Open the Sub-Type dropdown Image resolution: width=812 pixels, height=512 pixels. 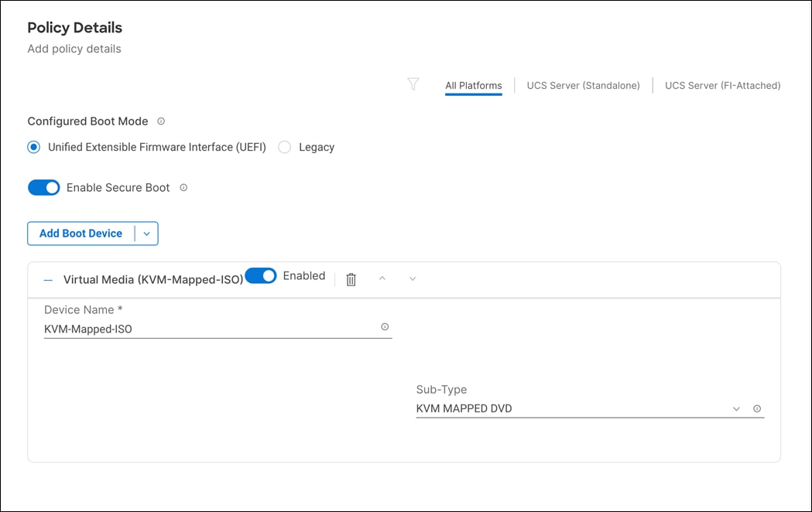(735, 408)
